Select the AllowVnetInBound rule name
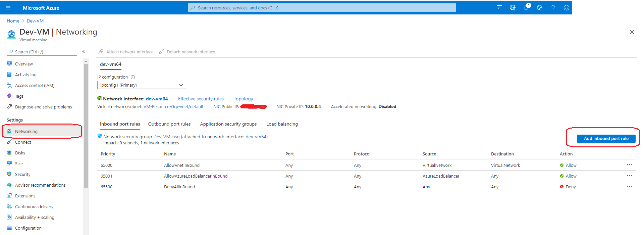This screenshot has height=235, width=644. (182, 166)
